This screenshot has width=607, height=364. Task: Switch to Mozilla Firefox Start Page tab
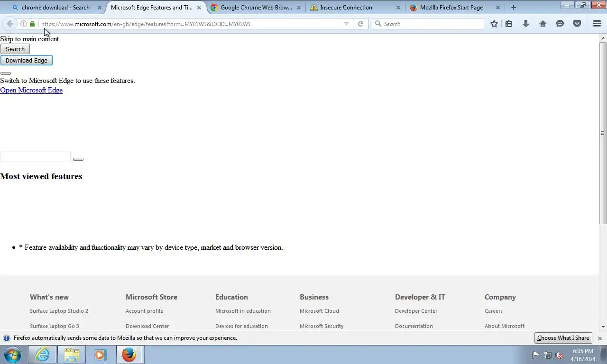click(451, 8)
